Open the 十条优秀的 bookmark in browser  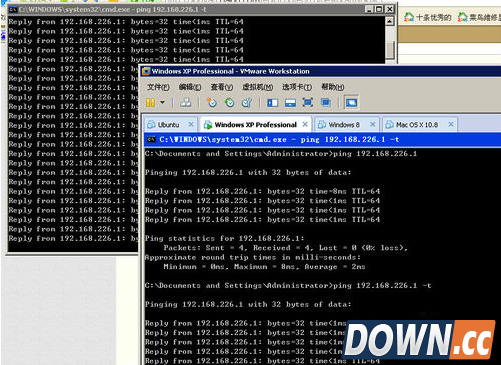(x=427, y=17)
